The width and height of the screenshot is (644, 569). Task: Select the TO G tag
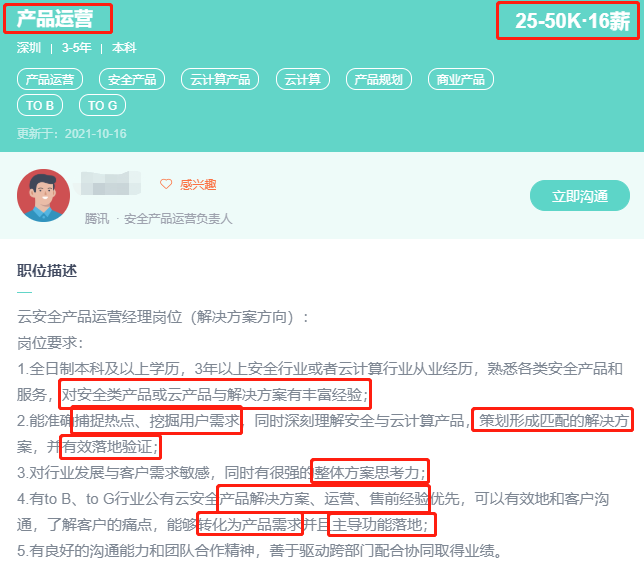[102, 106]
